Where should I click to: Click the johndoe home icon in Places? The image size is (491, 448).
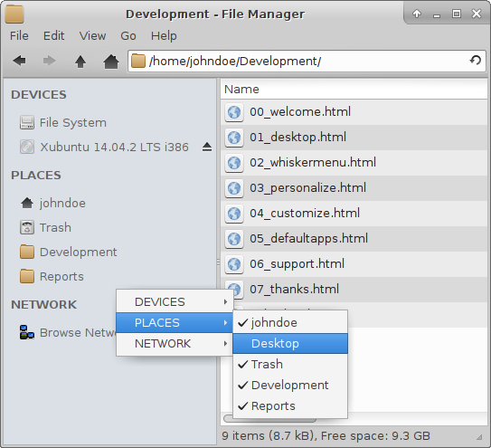click(27, 203)
